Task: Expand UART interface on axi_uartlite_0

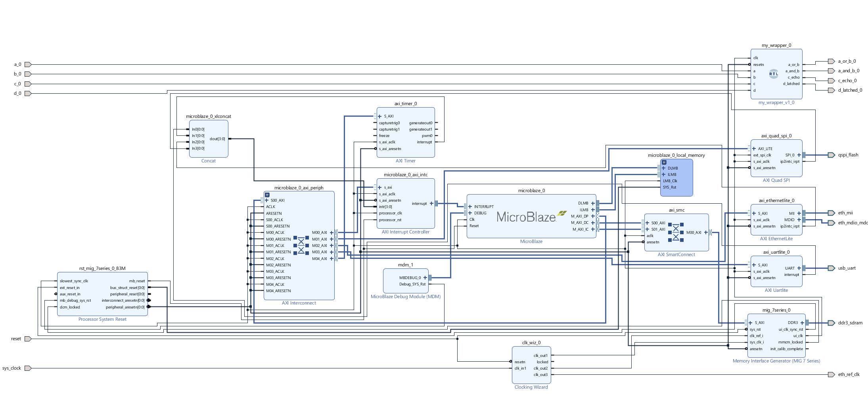Action: pos(799,268)
